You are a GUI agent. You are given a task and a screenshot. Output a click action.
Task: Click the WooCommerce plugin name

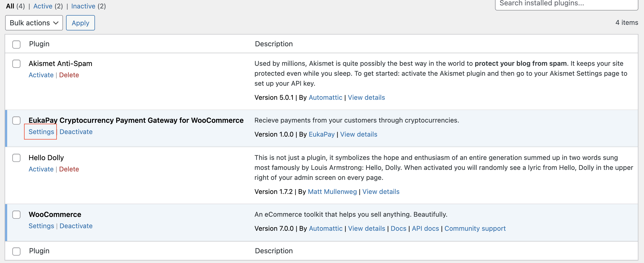point(55,214)
